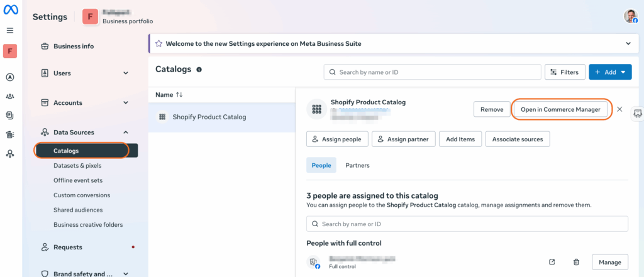
Task: Click the external link icon beside Manage
Action: 552,262
